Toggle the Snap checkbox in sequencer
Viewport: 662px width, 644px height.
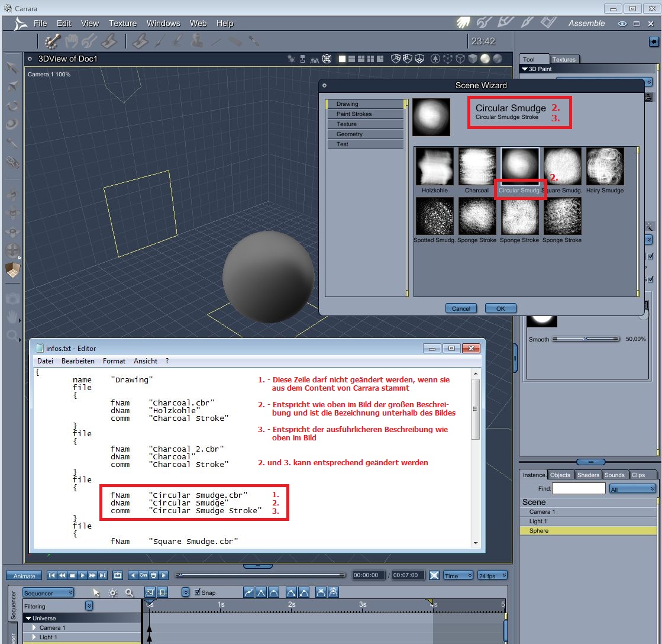[x=197, y=592]
